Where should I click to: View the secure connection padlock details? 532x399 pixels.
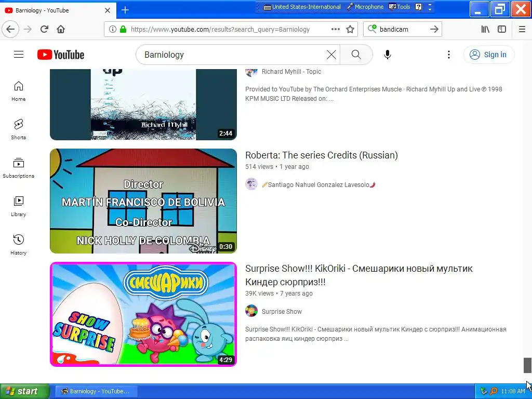[123, 29]
